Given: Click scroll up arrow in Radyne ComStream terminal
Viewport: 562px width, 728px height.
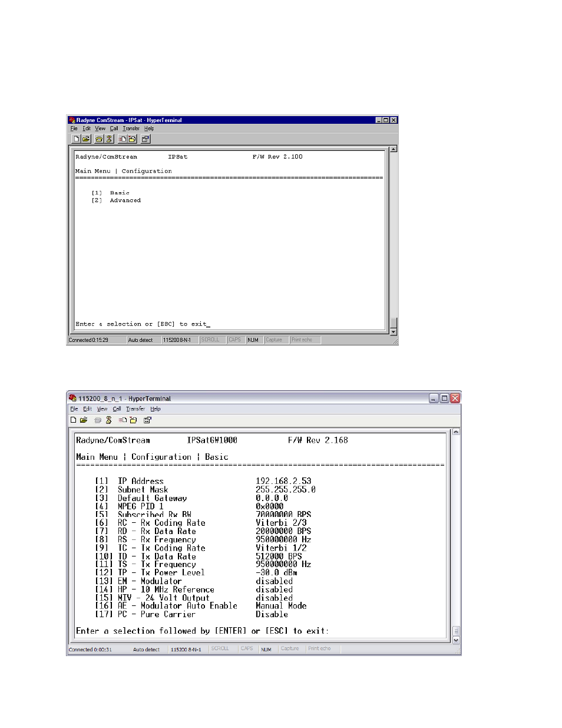Looking at the screenshot, I should tap(394, 149).
